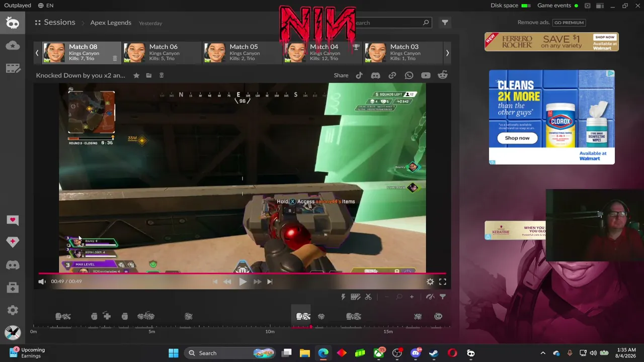Screen dimensions: 644x362
Task: Click the Game events status indicator
Action: (x=558, y=6)
